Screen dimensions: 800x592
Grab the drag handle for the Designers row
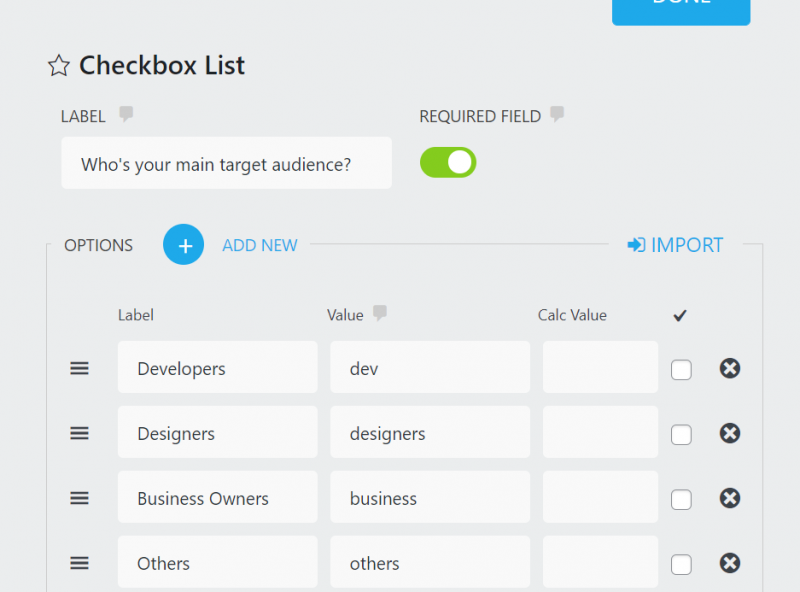(80, 433)
